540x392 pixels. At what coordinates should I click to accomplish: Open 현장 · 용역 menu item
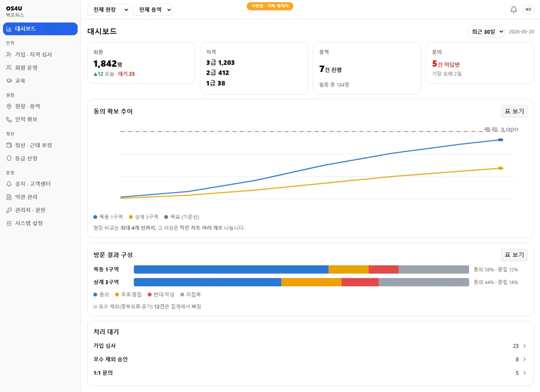coord(40,106)
